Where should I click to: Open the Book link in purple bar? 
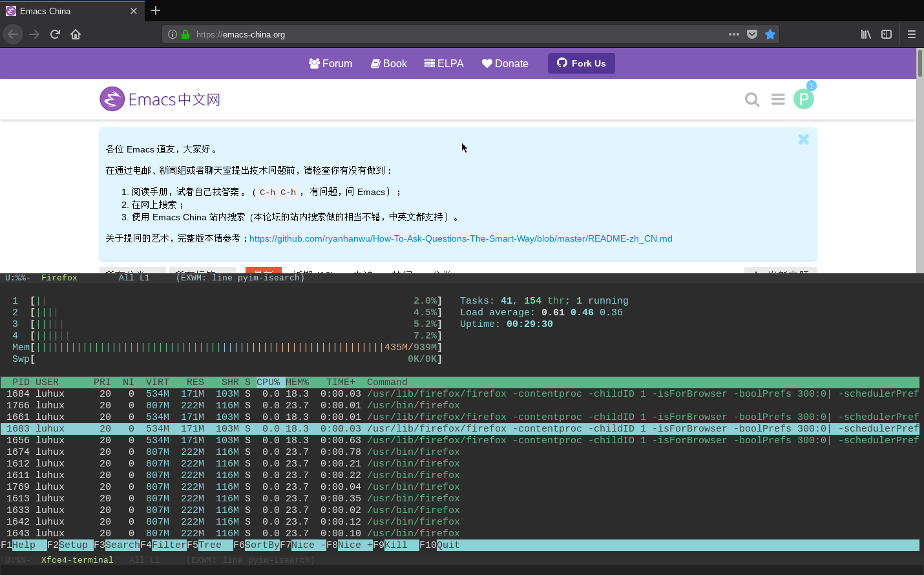(x=389, y=63)
